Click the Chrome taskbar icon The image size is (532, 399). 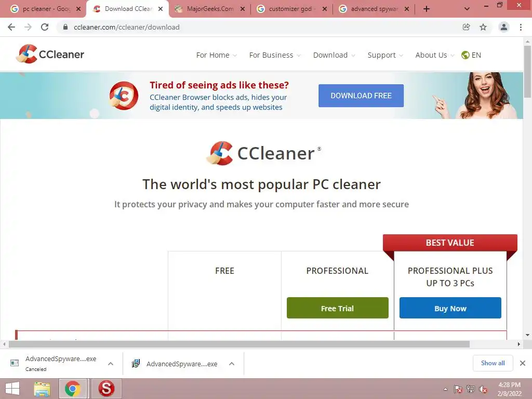73,389
